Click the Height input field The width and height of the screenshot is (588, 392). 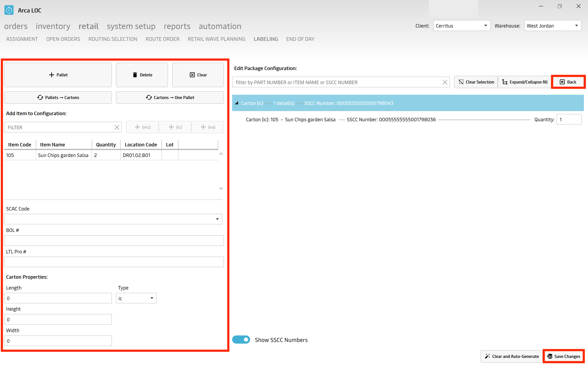pyautogui.click(x=58, y=320)
